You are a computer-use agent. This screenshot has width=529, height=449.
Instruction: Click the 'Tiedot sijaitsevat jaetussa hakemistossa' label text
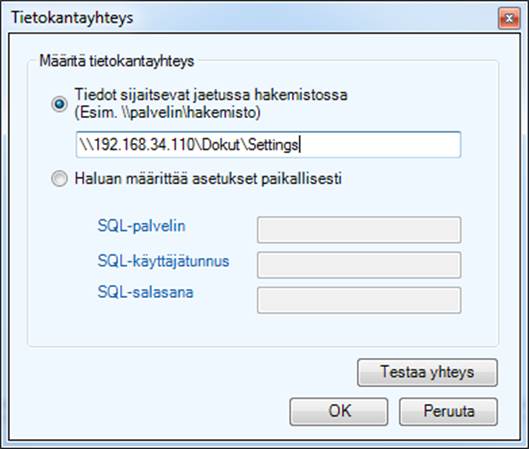tap(211, 94)
